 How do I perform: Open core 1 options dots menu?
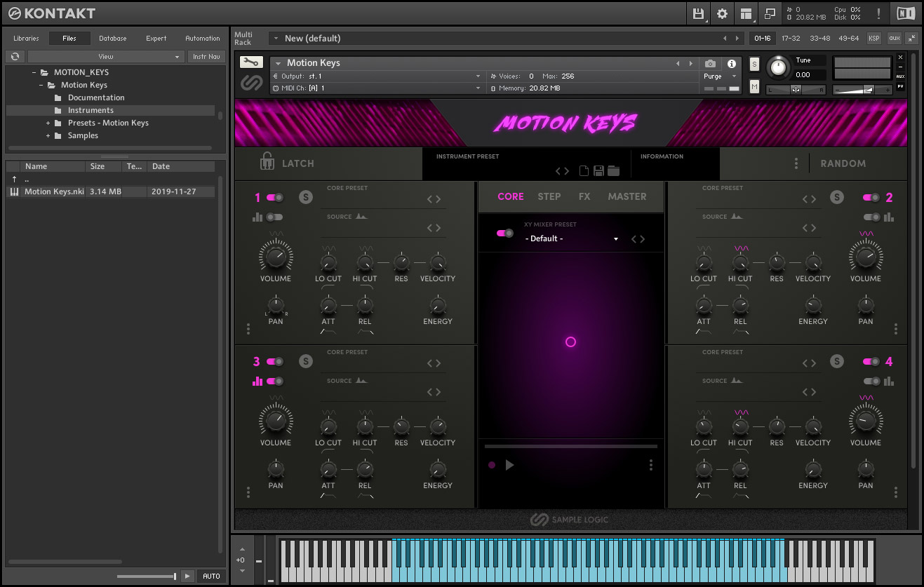[248, 329]
